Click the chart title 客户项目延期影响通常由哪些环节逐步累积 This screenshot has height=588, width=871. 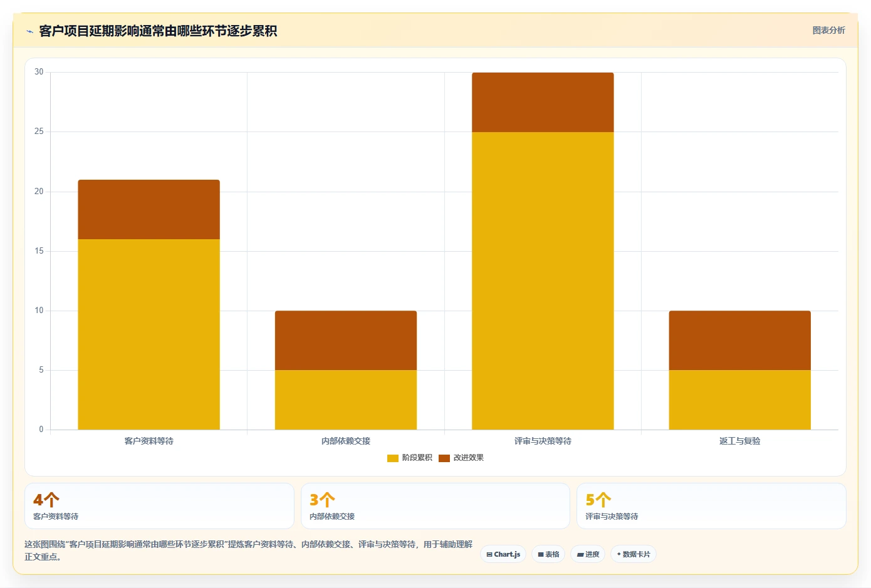(x=158, y=31)
